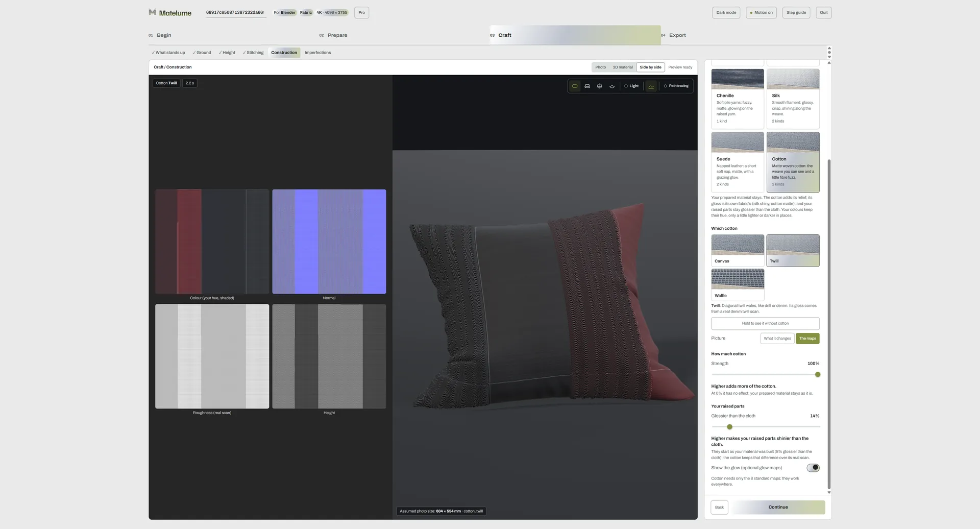The height and width of the screenshot is (529, 980).
Task: Click the Quit button
Action: (824, 13)
